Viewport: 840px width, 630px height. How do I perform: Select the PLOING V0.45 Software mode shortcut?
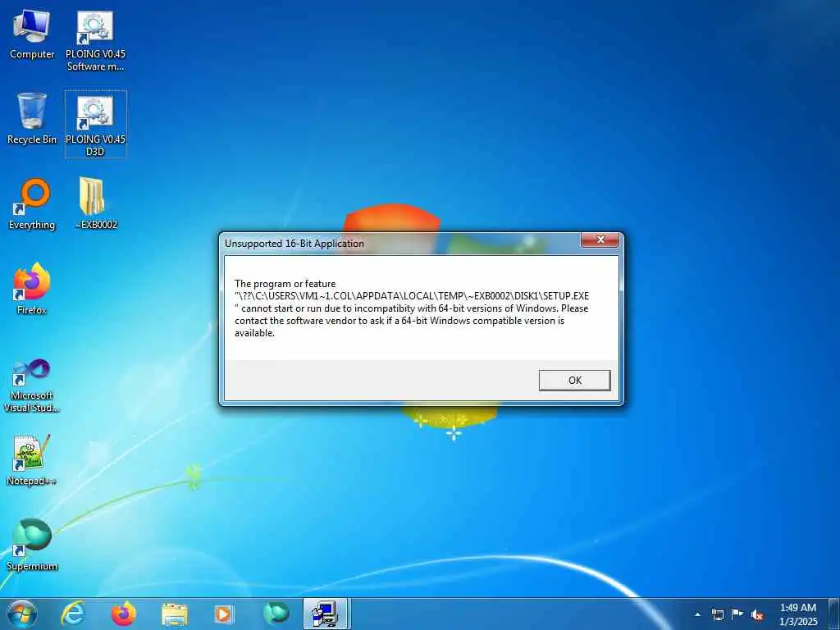(x=95, y=41)
